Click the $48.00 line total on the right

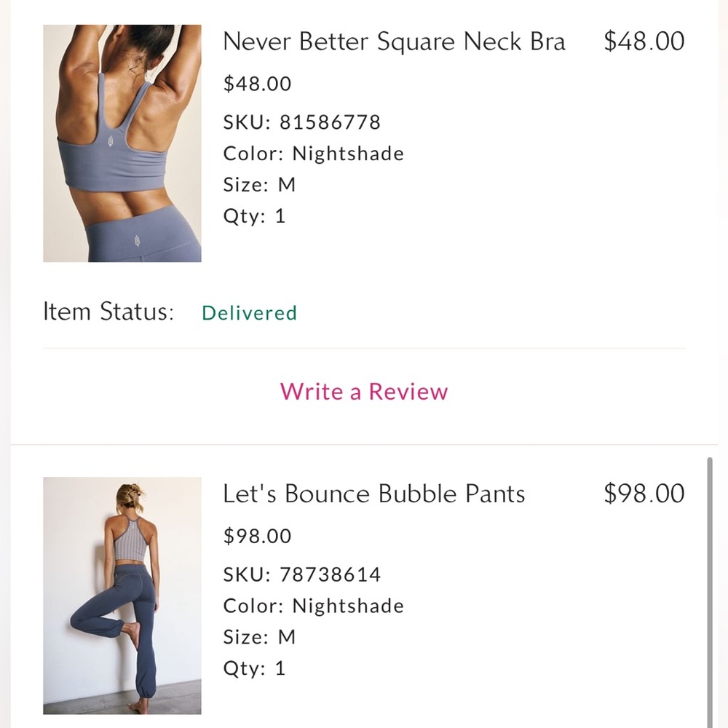pos(644,41)
